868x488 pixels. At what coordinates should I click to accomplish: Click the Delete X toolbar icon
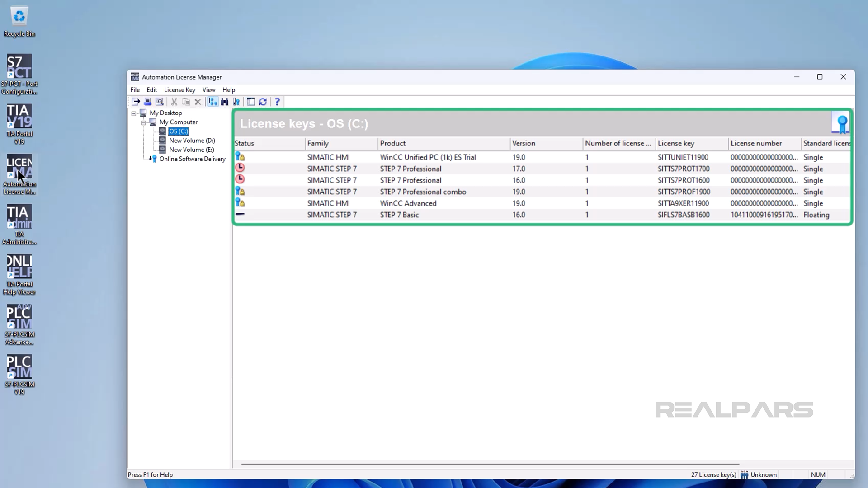coord(198,102)
